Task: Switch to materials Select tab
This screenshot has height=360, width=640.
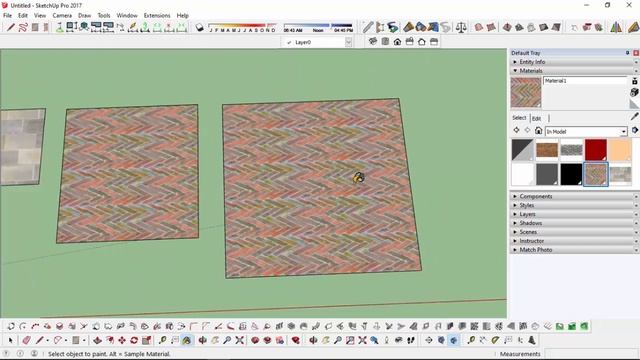Action: click(519, 118)
